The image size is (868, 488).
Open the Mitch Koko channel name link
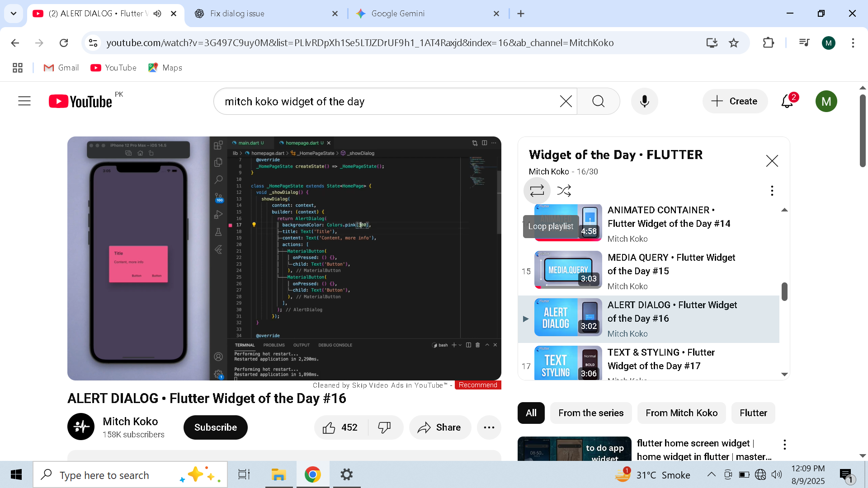click(130, 421)
